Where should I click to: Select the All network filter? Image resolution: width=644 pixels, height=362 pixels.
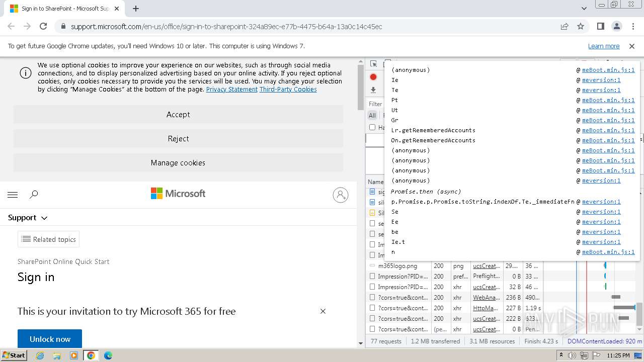click(x=372, y=115)
